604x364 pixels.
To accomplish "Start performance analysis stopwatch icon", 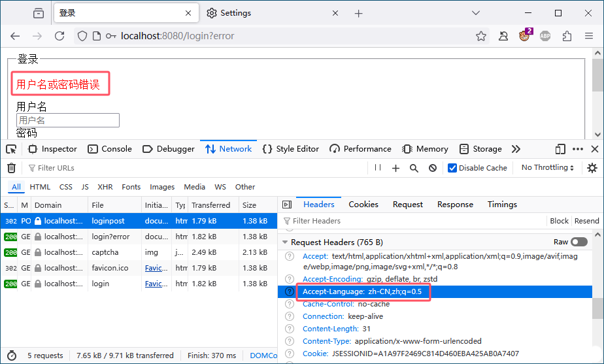I will [12, 355].
